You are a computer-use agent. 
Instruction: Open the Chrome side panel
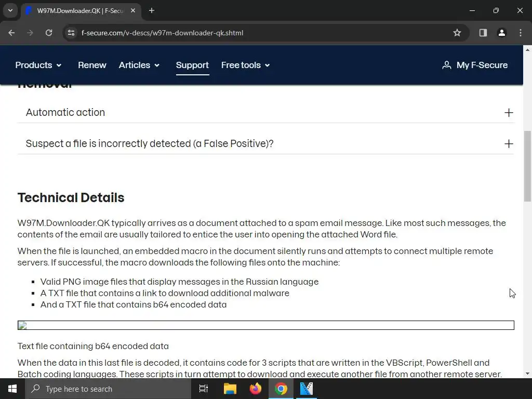tap(483, 33)
